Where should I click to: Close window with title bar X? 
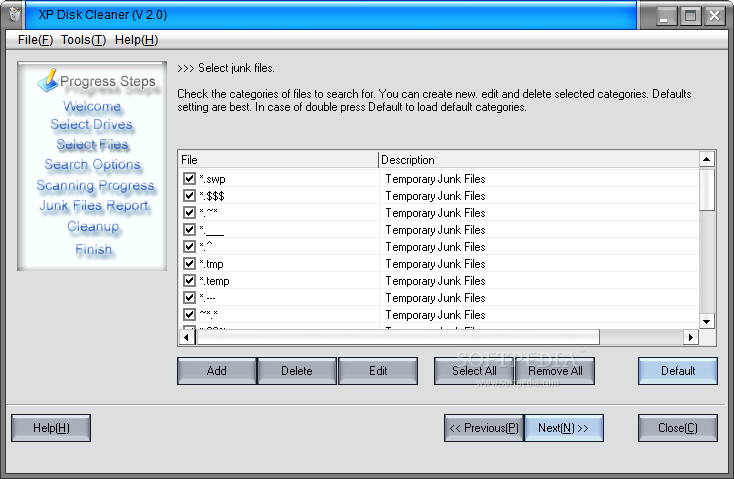[x=715, y=15]
